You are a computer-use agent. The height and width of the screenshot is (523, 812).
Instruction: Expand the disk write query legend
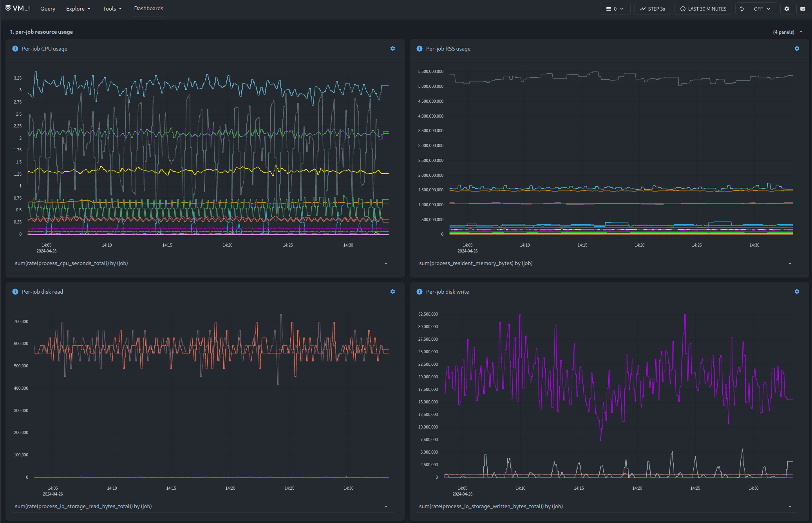790,507
